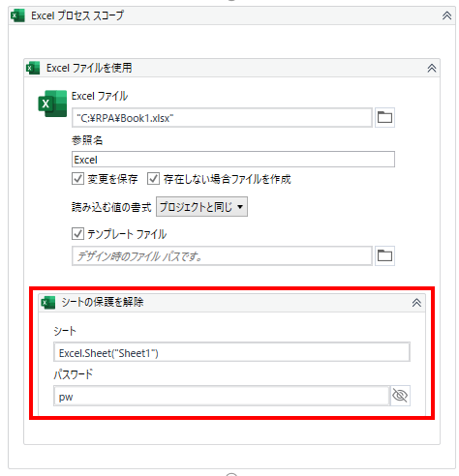Screen dimensions: 459x476
Task: Click template file path placeholder field
Action: [222, 256]
